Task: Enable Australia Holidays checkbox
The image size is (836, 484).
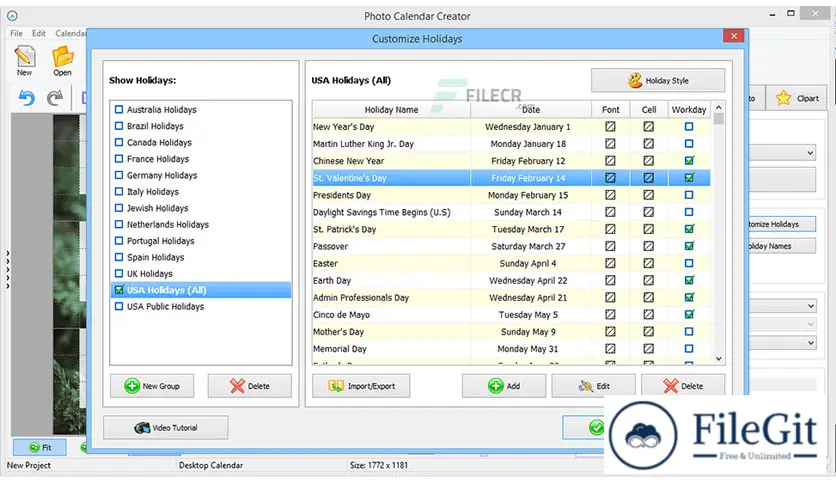Action: click(x=119, y=110)
